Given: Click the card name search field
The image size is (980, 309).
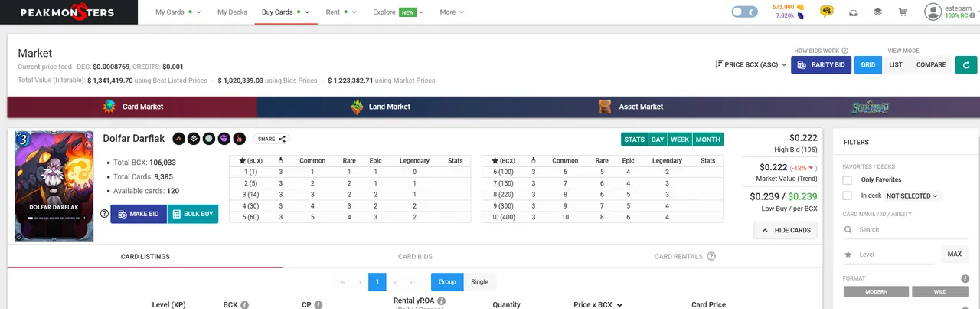Looking at the screenshot, I should click(x=906, y=229).
